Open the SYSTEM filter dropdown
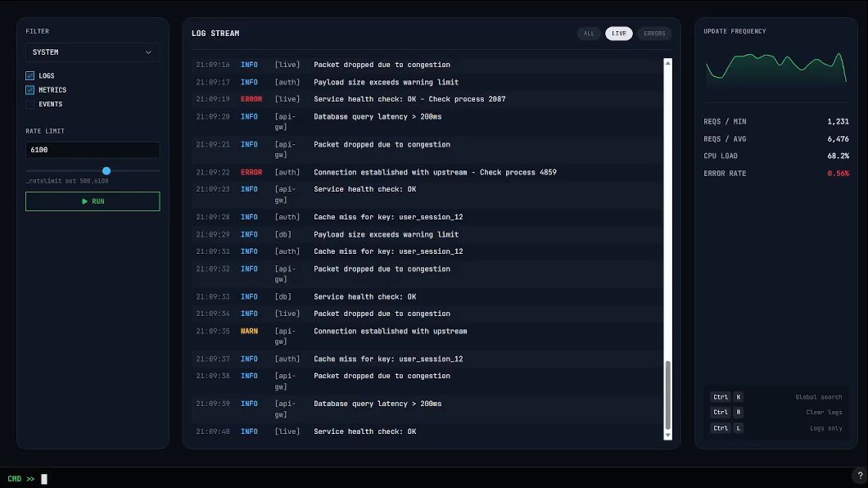Screen dimensions: 868x488 93,52
